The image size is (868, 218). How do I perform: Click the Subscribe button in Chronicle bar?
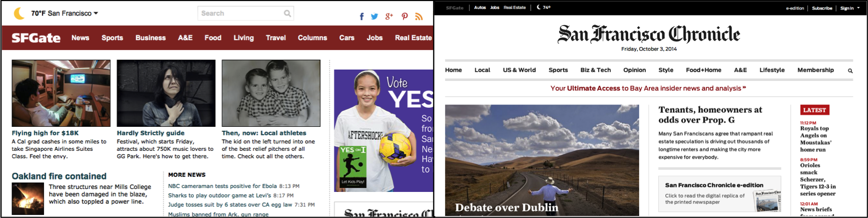822,8
